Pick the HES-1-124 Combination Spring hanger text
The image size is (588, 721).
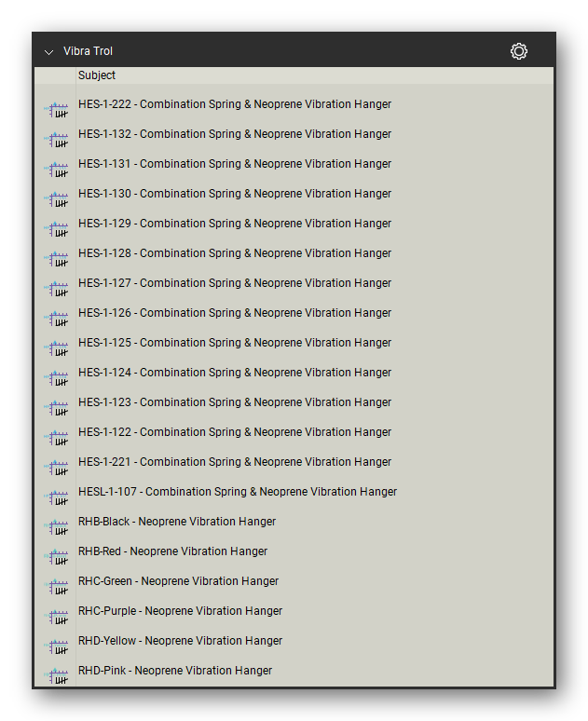coord(235,373)
